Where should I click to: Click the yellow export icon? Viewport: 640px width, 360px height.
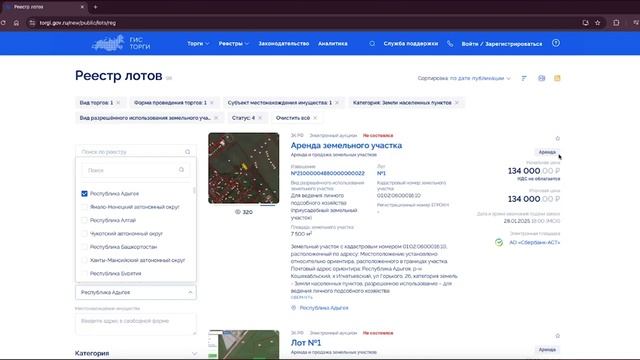pyautogui.click(x=557, y=78)
